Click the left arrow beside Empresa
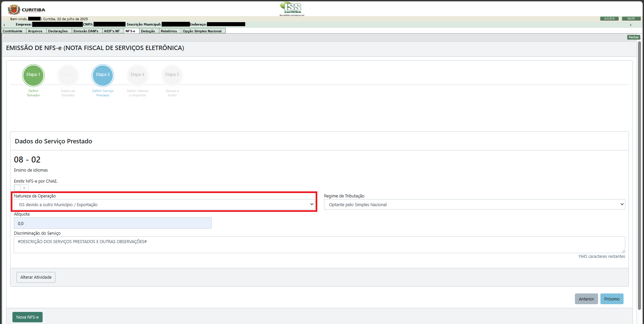This screenshot has width=644, height=324. tap(4, 25)
